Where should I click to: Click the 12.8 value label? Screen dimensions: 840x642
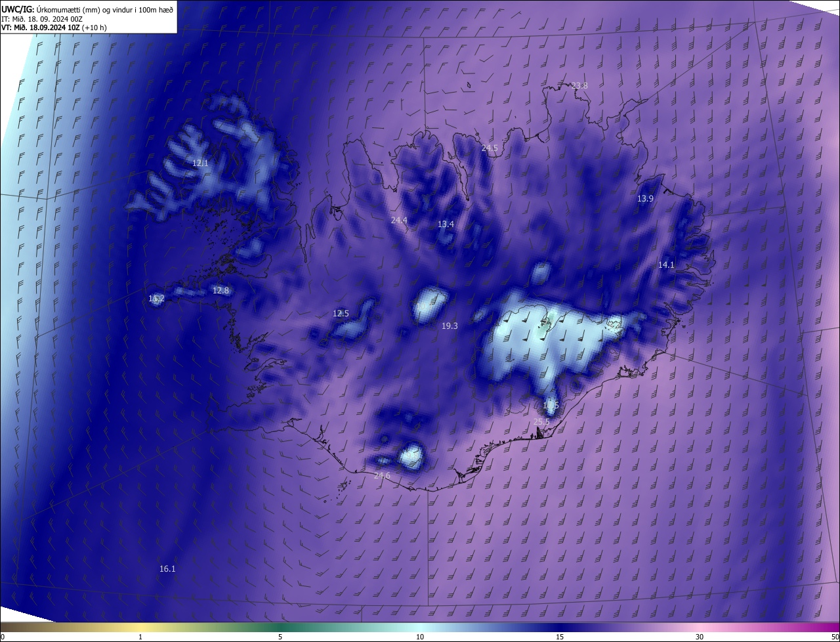(x=220, y=290)
